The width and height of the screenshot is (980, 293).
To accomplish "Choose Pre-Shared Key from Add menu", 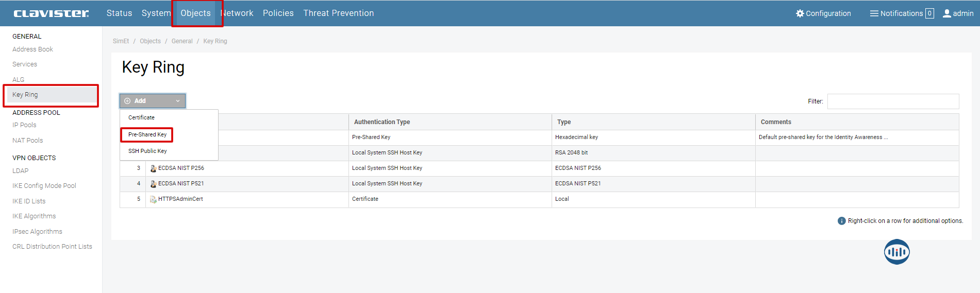I will [x=147, y=134].
